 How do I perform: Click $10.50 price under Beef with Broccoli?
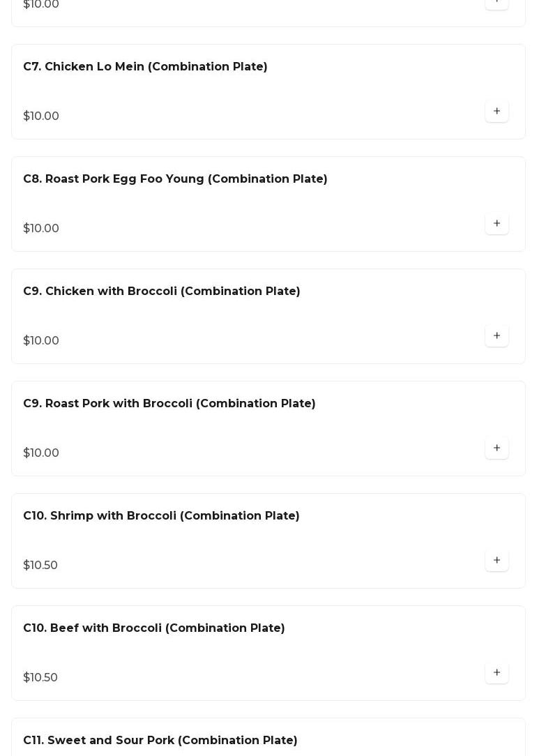click(x=40, y=678)
